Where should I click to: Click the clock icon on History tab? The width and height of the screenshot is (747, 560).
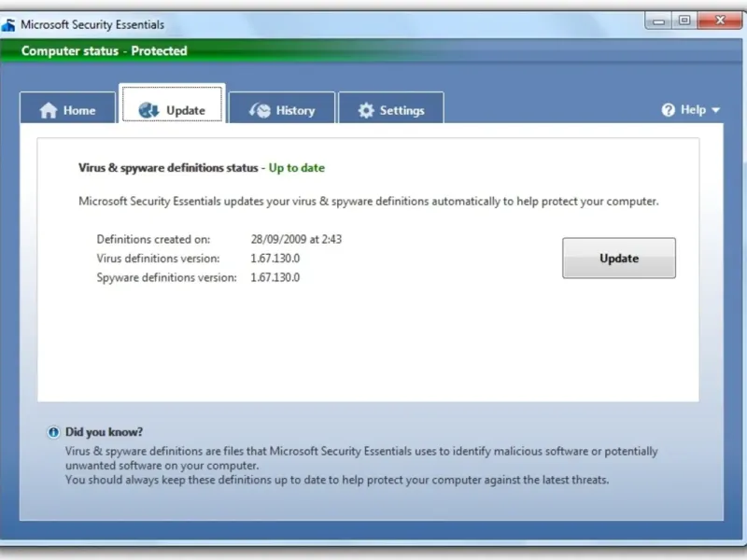260,110
